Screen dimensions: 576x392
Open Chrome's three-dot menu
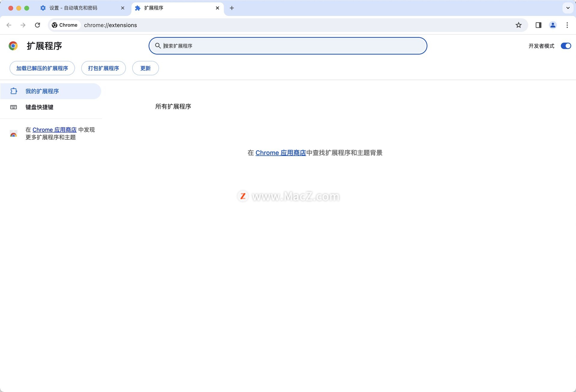(x=567, y=25)
